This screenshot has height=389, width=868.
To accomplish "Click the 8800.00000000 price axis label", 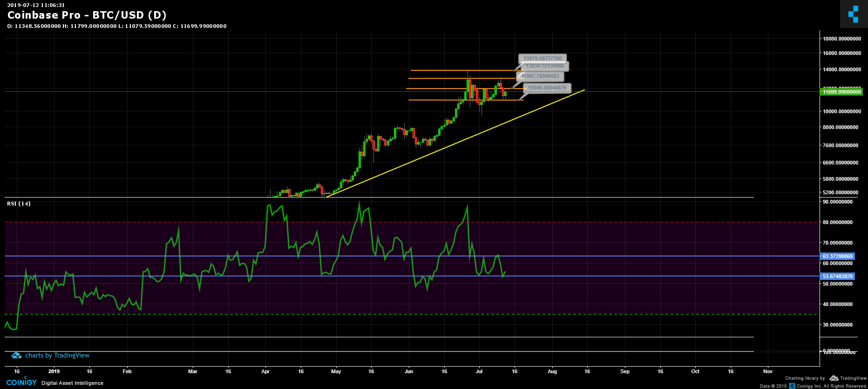I will click(841, 127).
